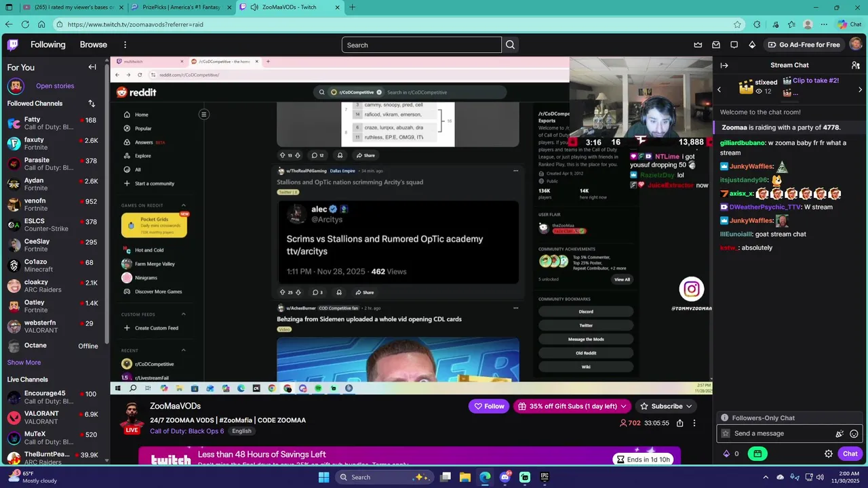The image size is (868, 488).
Task: Select the ZooMaaVODs Twitch tab
Action: tap(288, 7)
